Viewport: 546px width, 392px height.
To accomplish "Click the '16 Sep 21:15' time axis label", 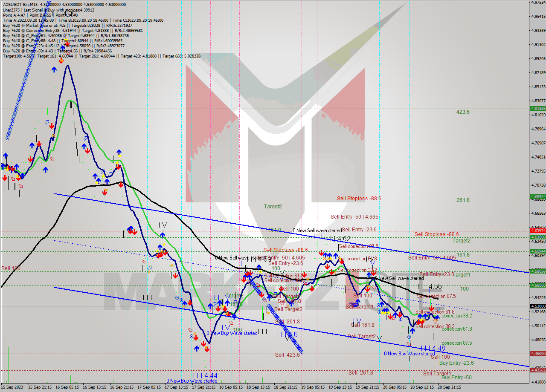I will tap(122, 388).
